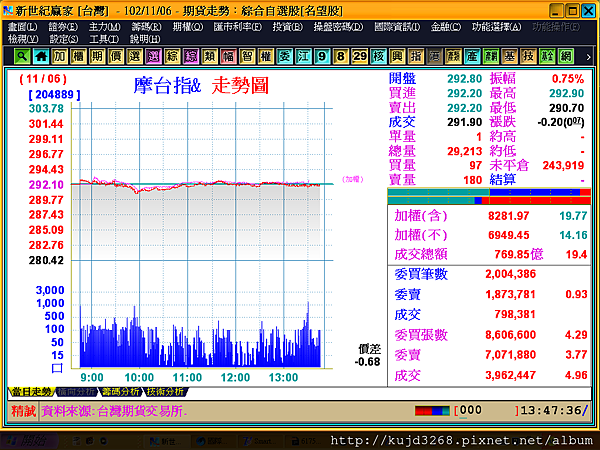
Task: Open the magenta 綜 toolbar icon
Action: click(191, 57)
